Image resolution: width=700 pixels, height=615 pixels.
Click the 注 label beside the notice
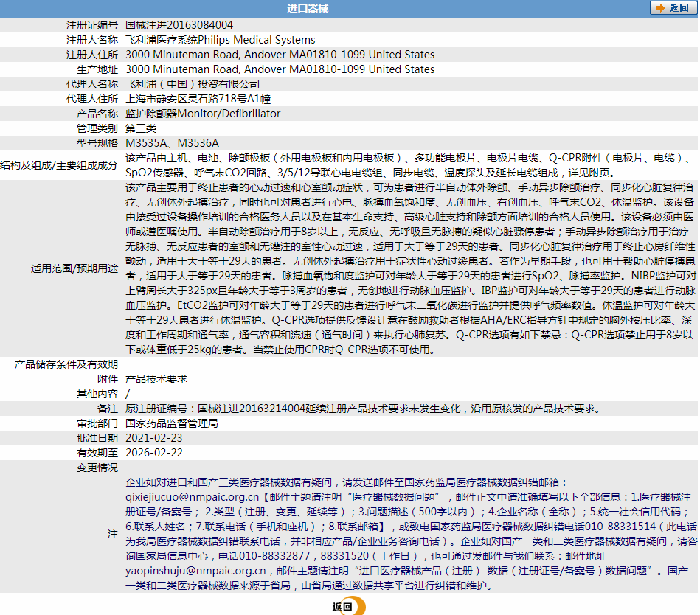tap(113, 534)
